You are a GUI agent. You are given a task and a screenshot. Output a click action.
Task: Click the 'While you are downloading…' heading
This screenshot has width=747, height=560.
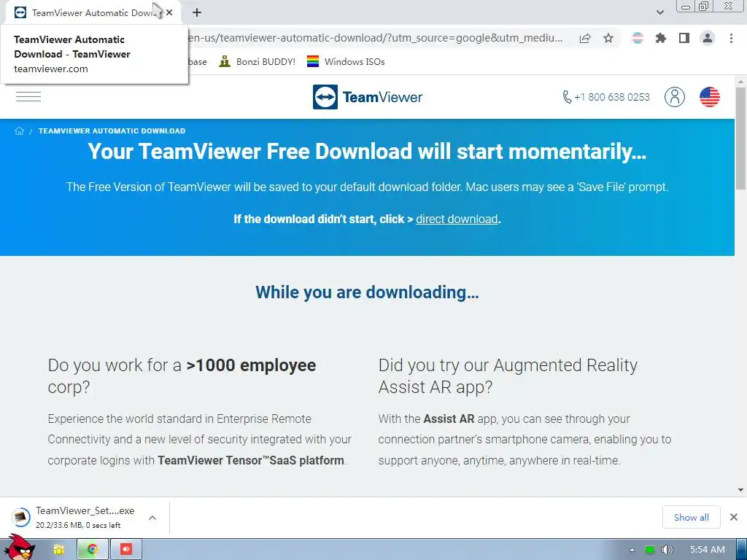(367, 292)
